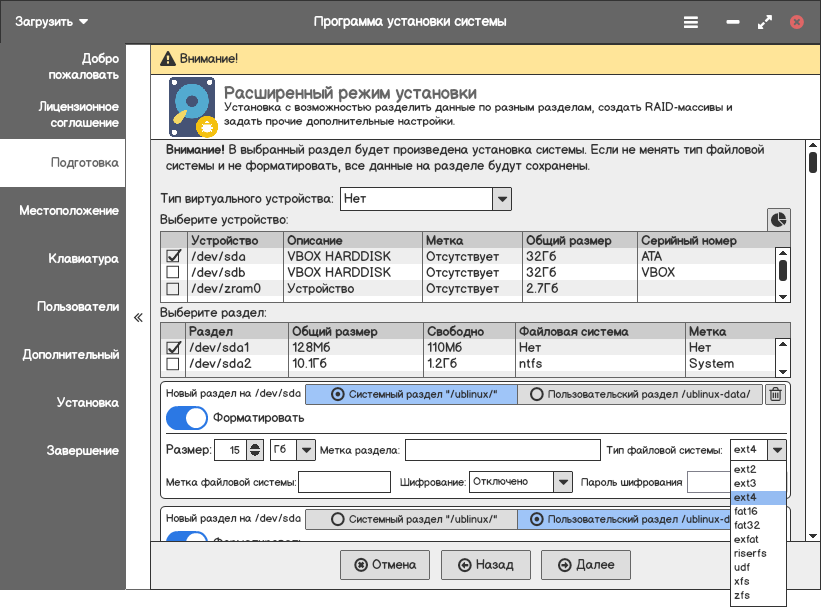
Task: Uncheck the /dev/sda1 partition checkbox
Action: click(x=173, y=348)
